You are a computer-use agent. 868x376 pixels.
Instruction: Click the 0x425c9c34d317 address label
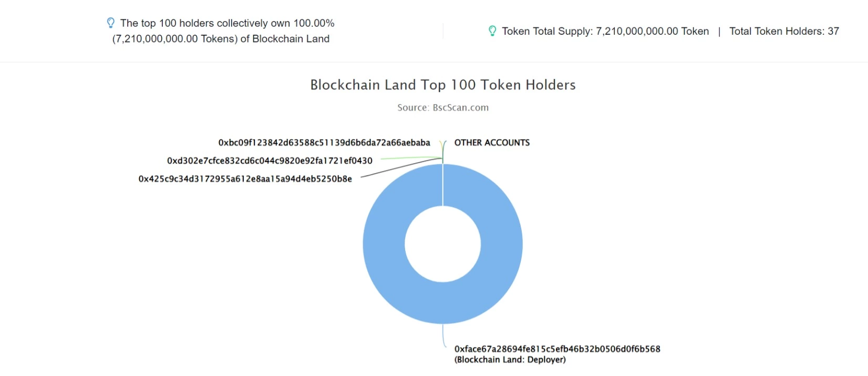(x=245, y=179)
